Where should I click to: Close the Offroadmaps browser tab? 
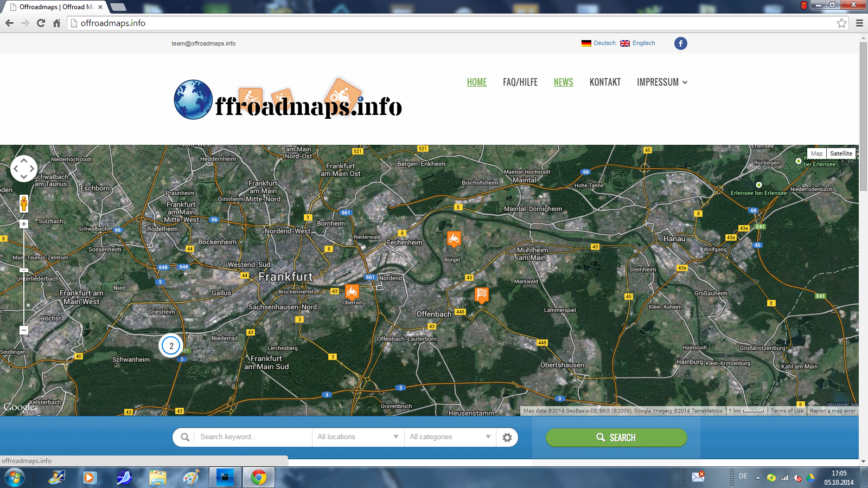100,7
